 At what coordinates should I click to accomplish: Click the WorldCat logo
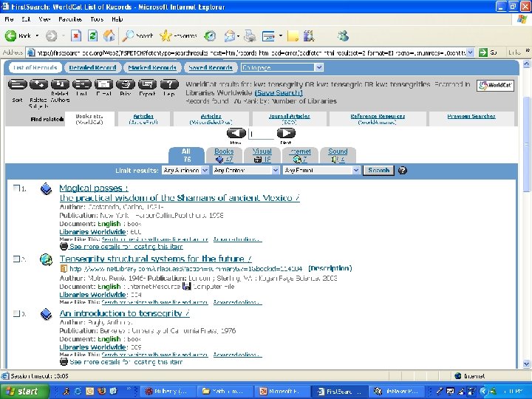(495, 85)
